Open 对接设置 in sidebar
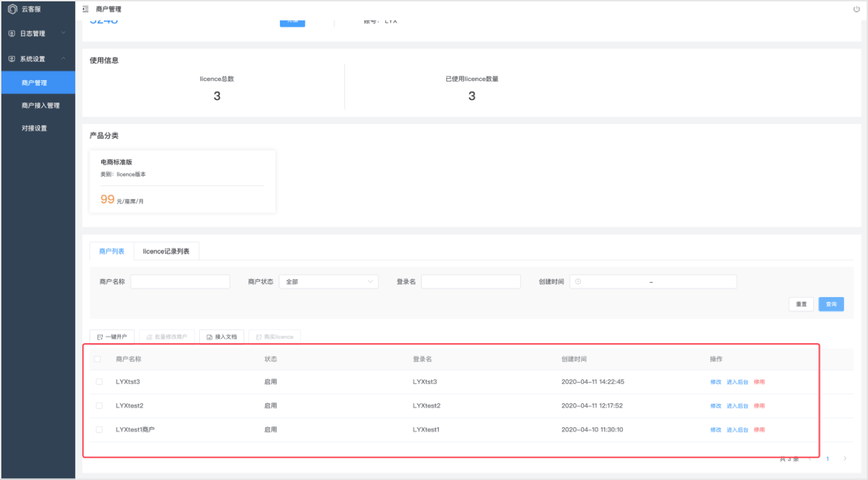Screen dimensions: 868x480 coord(38,128)
